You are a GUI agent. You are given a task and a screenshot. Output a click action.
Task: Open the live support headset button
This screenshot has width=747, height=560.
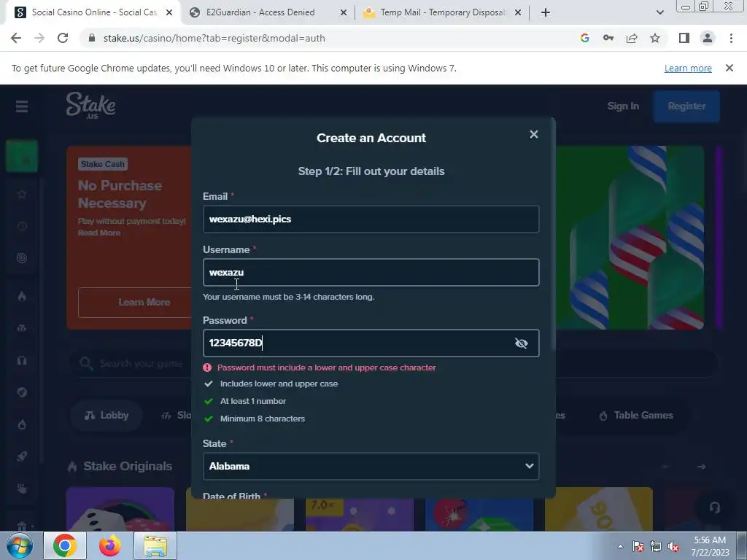(x=714, y=507)
